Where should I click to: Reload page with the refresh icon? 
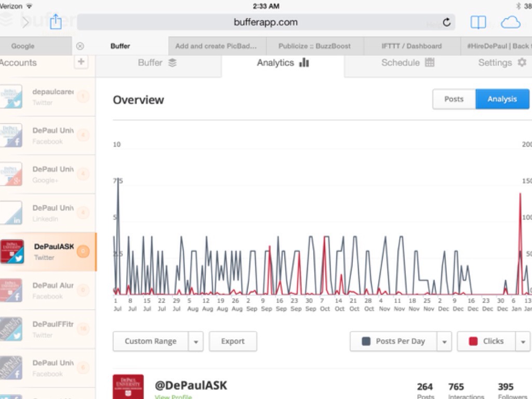click(x=446, y=22)
